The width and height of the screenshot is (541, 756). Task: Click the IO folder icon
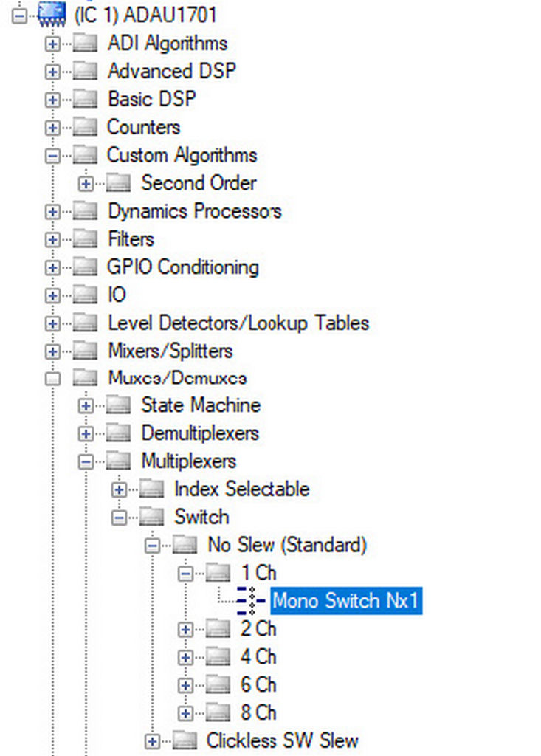pyautogui.click(x=85, y=295)
